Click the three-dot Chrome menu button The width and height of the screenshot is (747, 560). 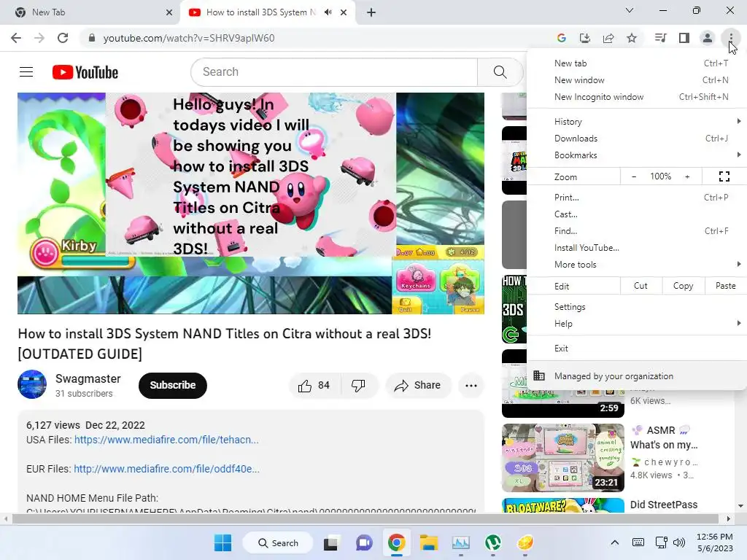point(731,38)
